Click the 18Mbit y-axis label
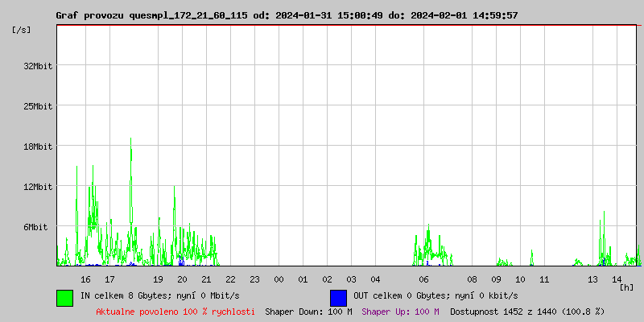The image size is (644, 322). [38, 147]
